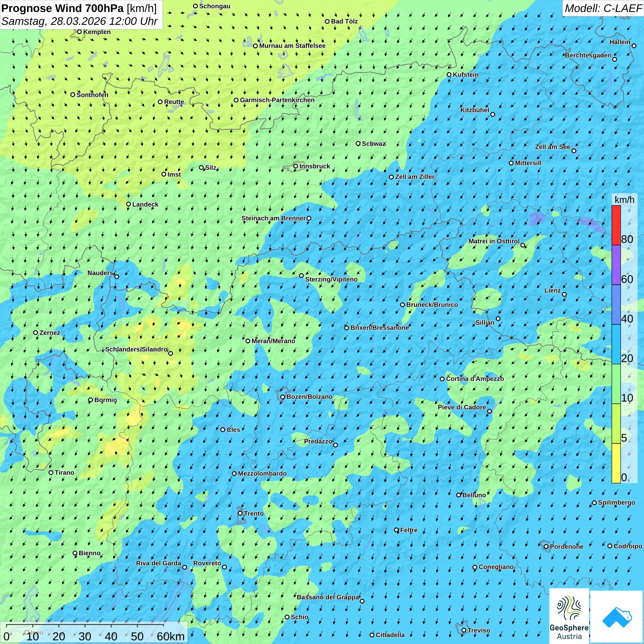Click the Pordenone city label
644x644 pixels.
567,546
